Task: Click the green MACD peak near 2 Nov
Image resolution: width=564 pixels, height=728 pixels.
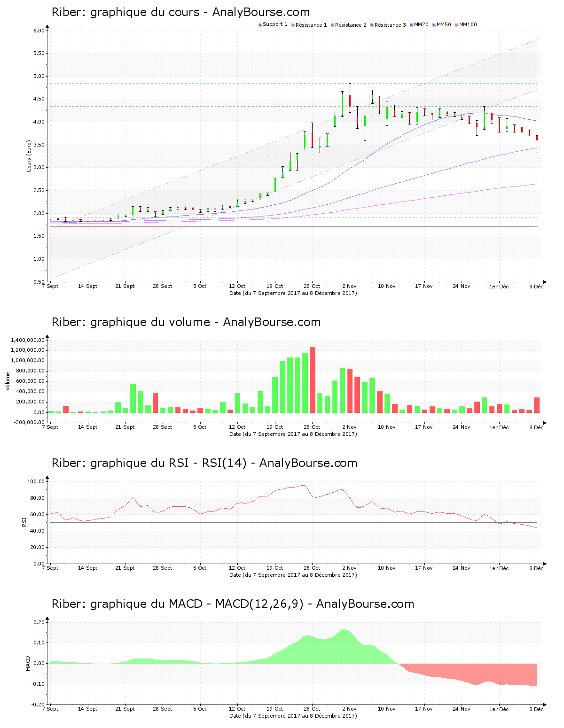Action: pyautogui.click(x=344, y=646)
